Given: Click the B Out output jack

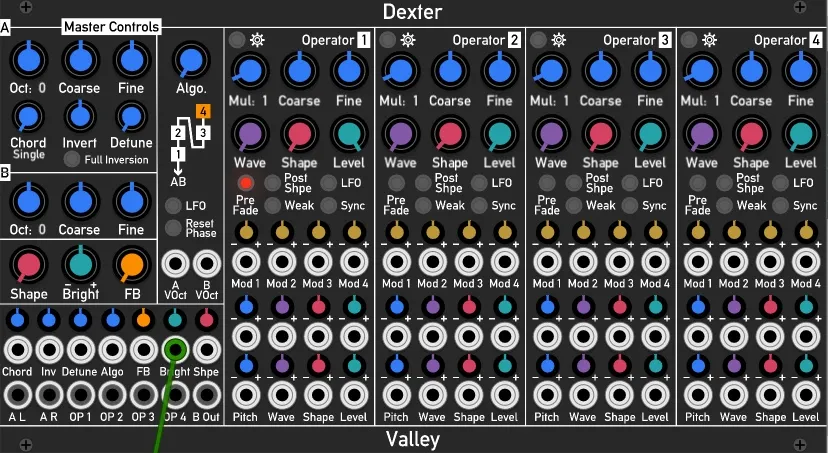Looking at the screenshot, I should (x=206, y=395).
